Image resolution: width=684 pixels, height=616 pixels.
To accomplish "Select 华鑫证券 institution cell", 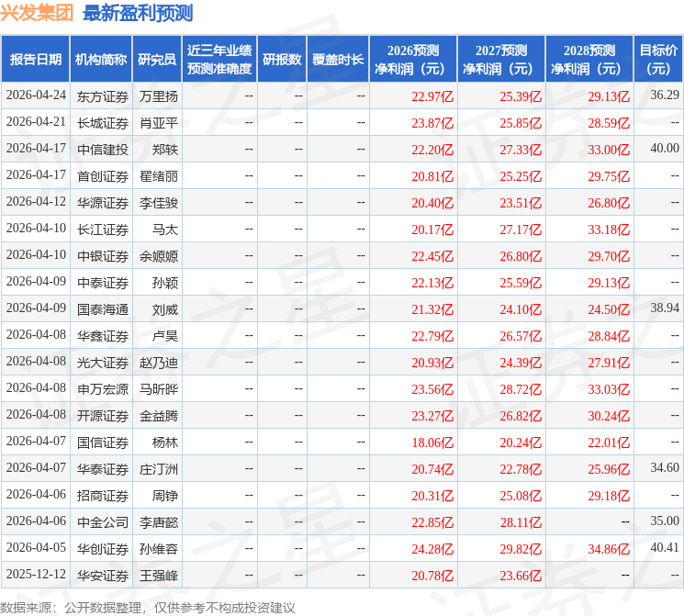I will (103, 336).
